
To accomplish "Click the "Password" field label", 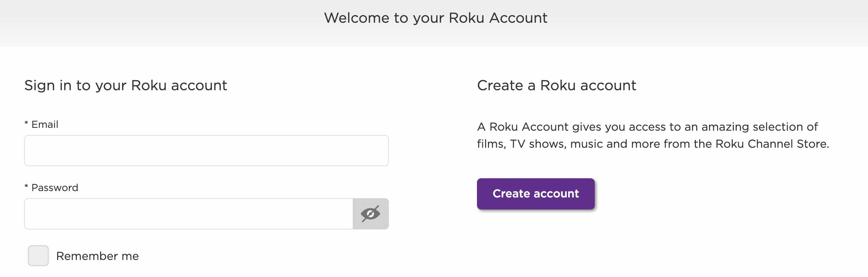I will point(55,188).
